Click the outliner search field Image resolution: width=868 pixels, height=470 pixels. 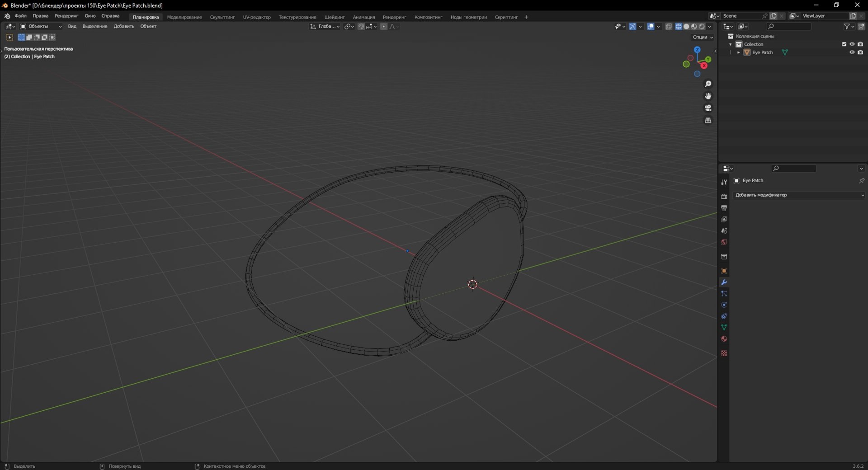click(x=789, y=27)
